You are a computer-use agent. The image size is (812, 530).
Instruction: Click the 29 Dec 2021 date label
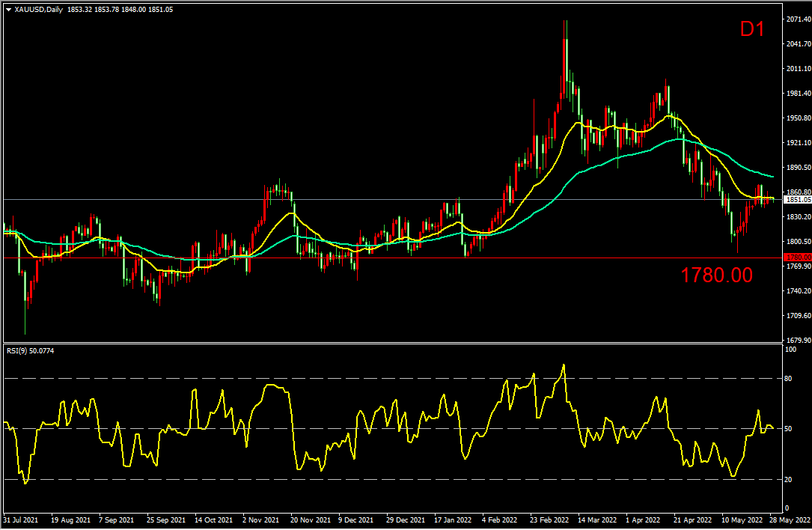[406, 520]
